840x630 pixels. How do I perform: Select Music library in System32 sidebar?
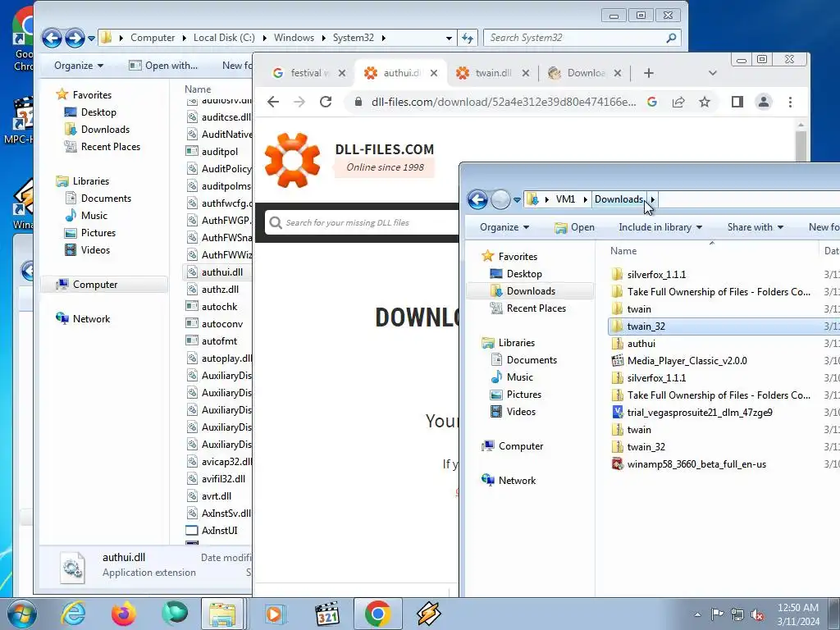tap(94, 216)
